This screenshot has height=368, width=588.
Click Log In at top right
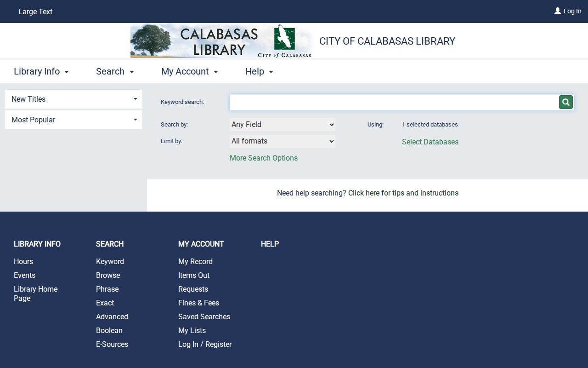pos(572,11)
